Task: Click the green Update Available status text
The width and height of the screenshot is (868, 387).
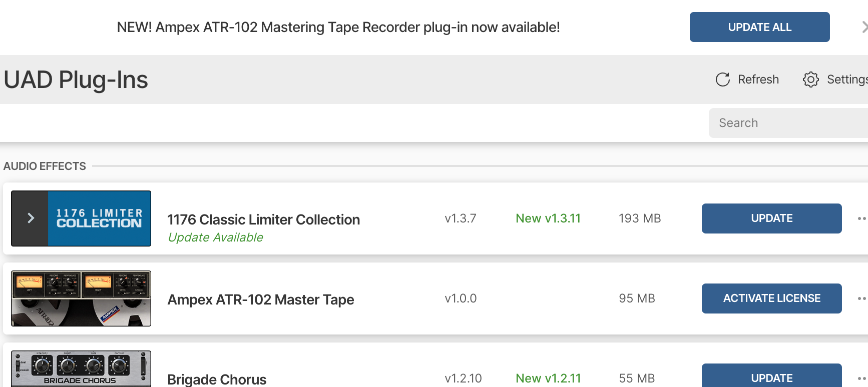Action: point(215,237)
